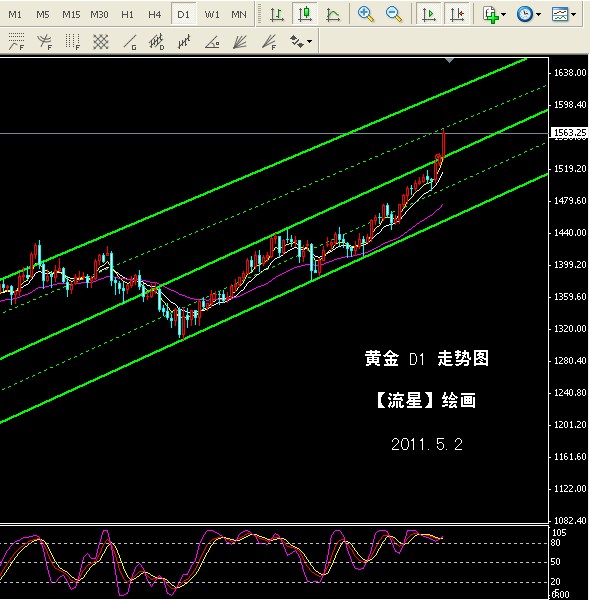The width and height of the screenshot is (590, 600).
Task: Click the M15 timeframe button
Action: tap(71, 15)
